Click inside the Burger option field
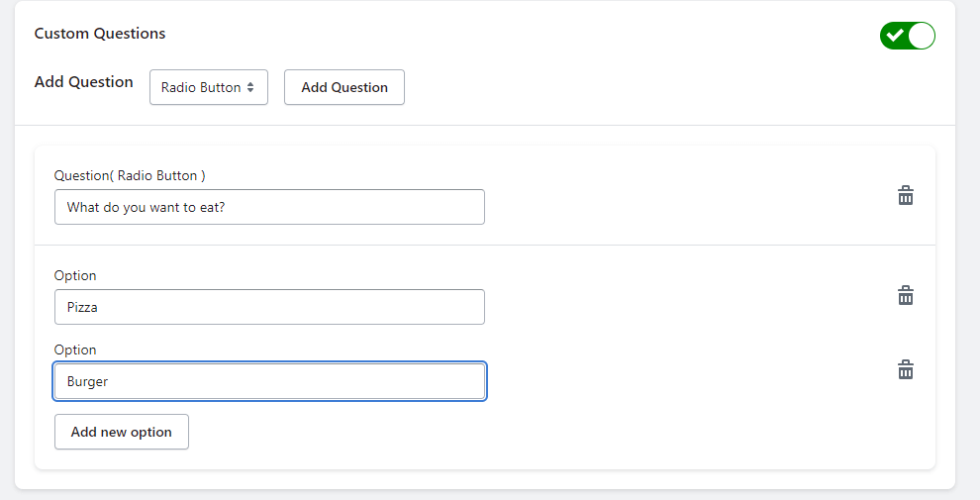Image resolution: width=980 pixels, height=500 pixels. (269, 381)
